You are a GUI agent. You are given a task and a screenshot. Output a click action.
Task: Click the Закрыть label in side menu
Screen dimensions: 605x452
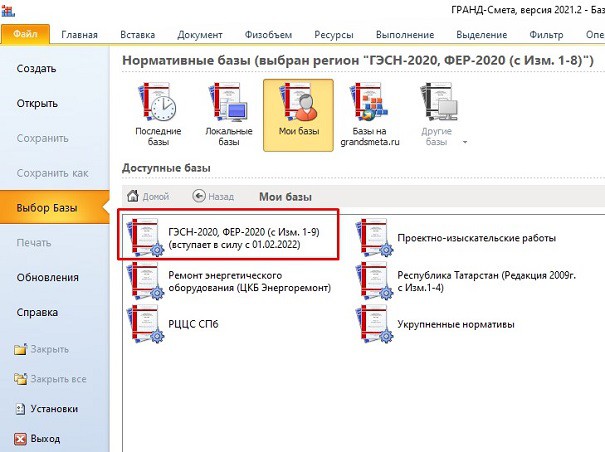[50, 349]
